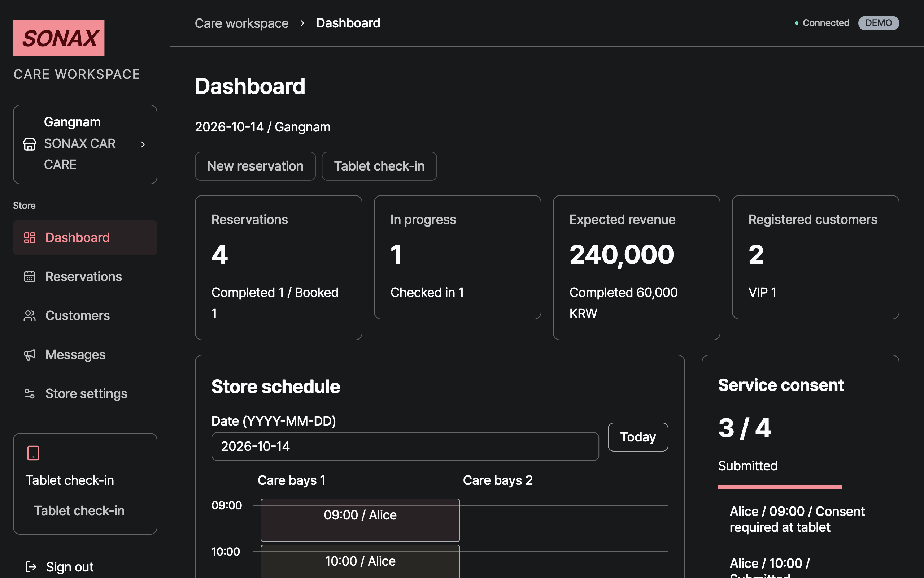Click the Store settings sliders icon
Viewport: 924px width, 578px height.
[x=29, y=393]
